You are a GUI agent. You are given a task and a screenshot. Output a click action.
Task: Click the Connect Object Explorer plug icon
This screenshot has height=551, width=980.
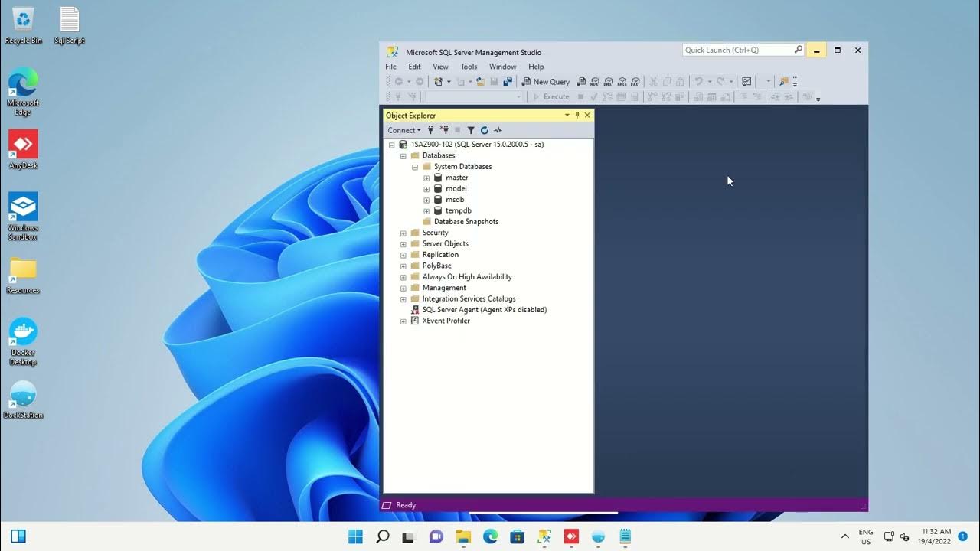[x=430, y=130]
